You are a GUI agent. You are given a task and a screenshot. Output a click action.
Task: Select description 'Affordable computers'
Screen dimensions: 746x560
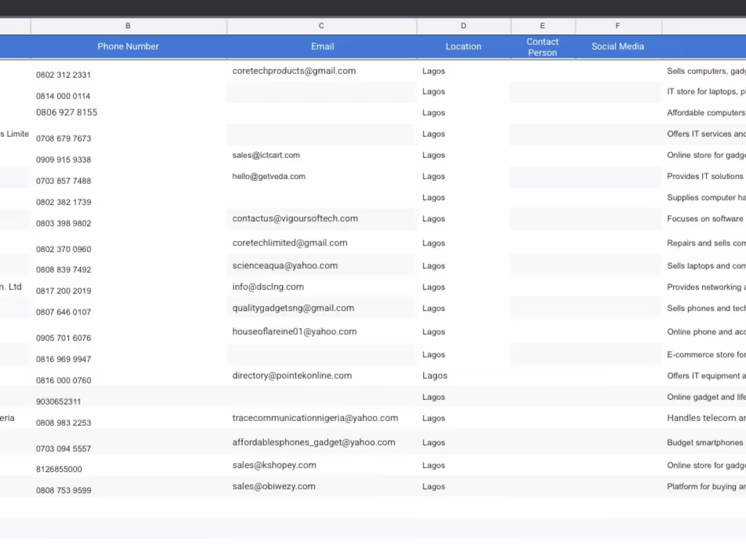tap(706, 113)
